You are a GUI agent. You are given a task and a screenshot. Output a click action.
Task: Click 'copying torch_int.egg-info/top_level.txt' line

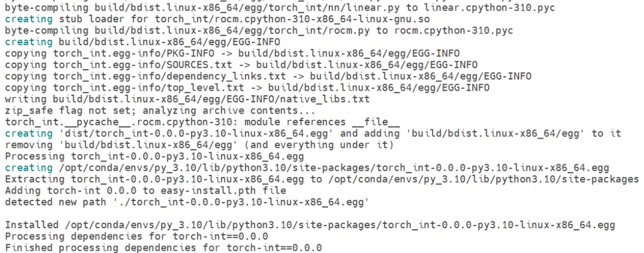pos(247,88)
